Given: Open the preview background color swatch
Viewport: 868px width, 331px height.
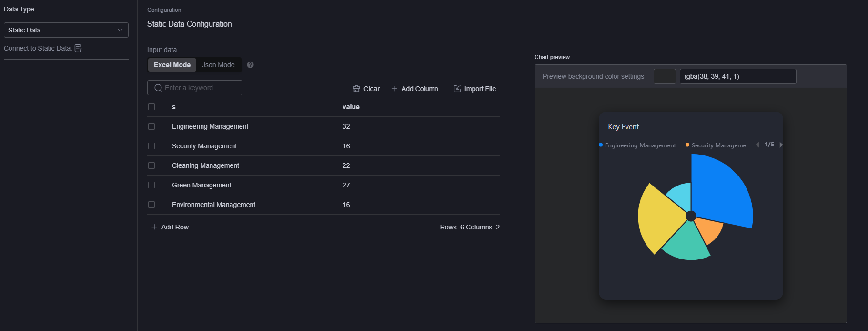Looking at the screenshot, I should (x=665, y=76).
